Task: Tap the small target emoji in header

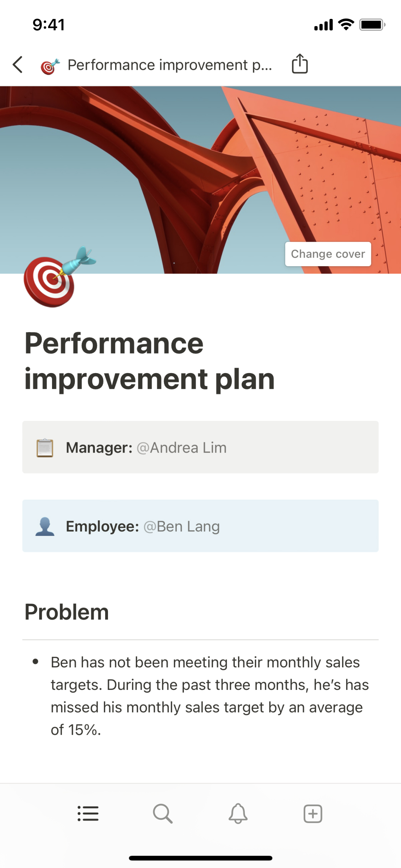Action: click(x=50, y=66)
